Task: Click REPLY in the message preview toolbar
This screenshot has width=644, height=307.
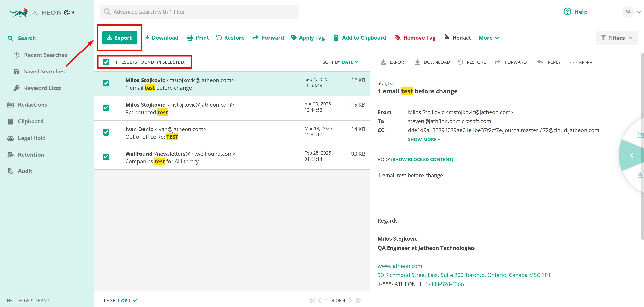Action: pyautogui.click(x=549, y=62)
